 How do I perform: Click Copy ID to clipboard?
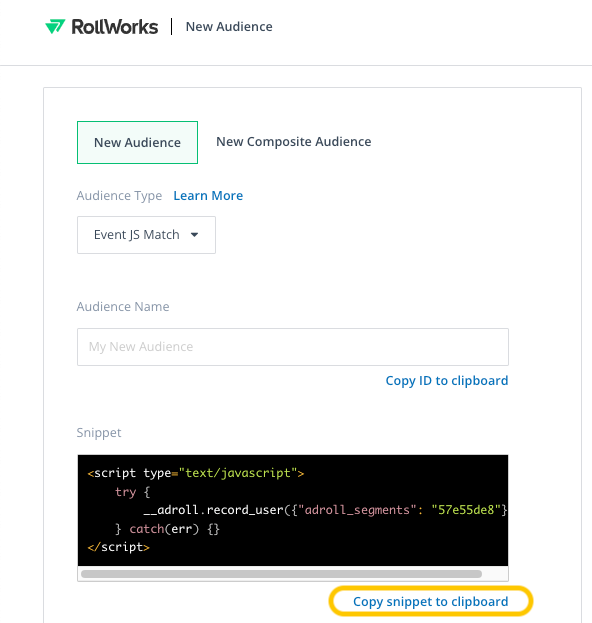coord(447,381)
